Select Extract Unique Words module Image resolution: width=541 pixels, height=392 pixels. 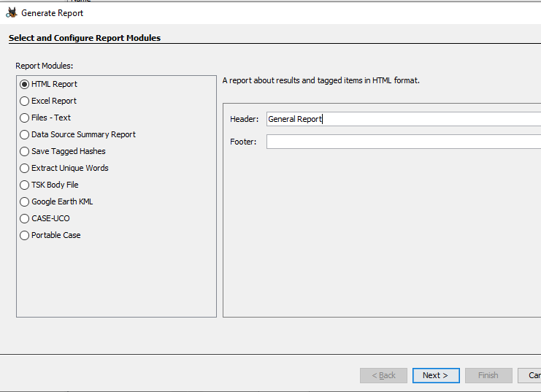[25, 168]
